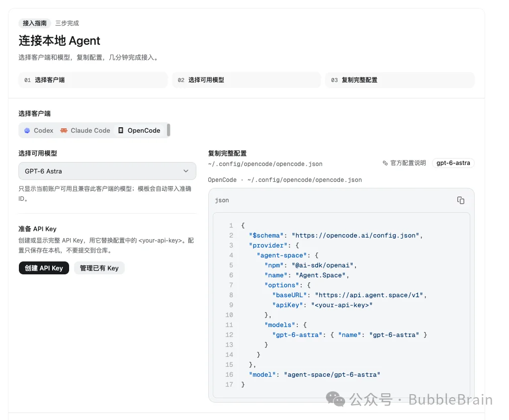Click the 三步完成 label

click(x=67, y=23)
